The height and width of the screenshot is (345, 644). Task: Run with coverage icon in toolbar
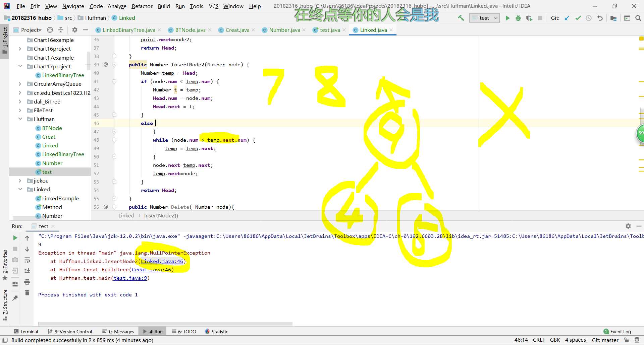click(529, 18)
